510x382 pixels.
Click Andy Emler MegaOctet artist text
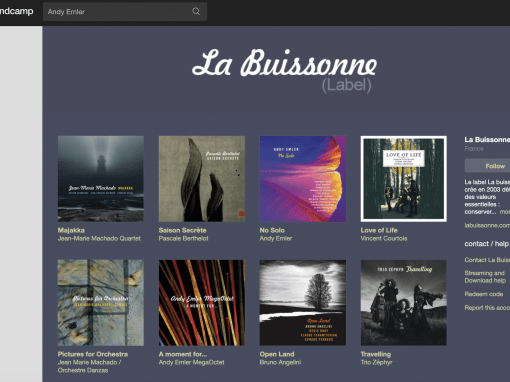click(191, 362)
